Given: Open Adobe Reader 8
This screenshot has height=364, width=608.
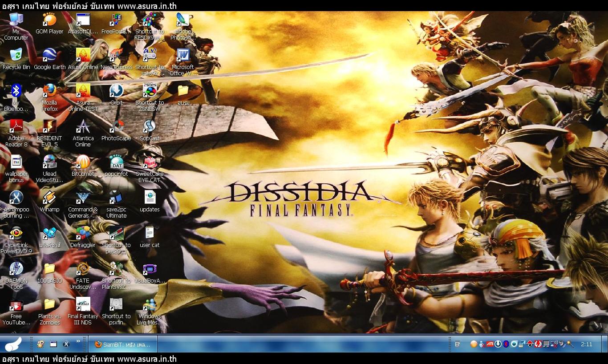Looking at the screenshot, I should (x=16, y=133).
